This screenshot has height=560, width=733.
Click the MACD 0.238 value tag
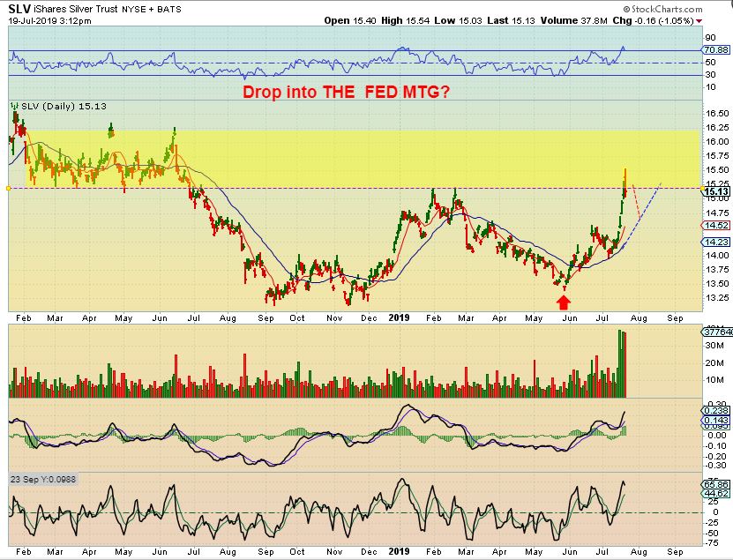[x=715, y=410]
